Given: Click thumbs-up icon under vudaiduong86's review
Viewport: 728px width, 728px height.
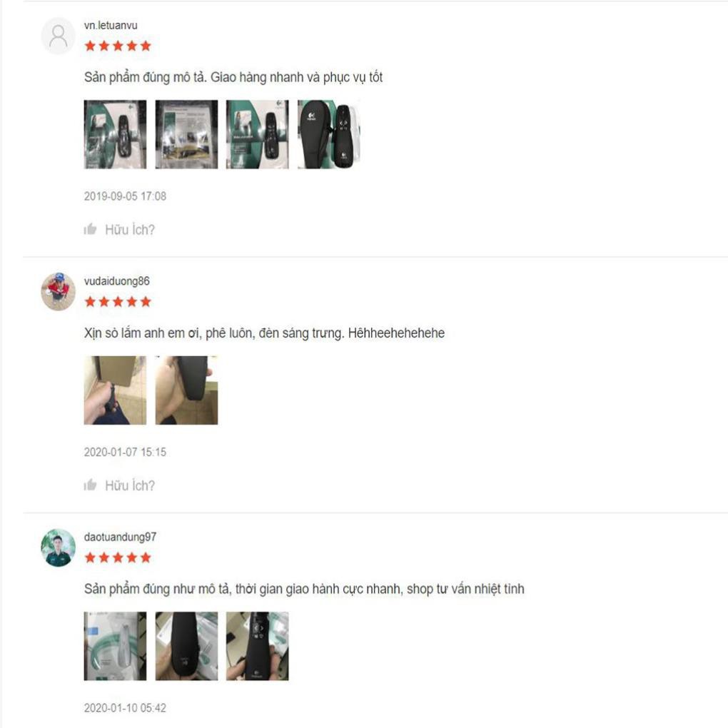Looking at the screenshot, I should pos(90,485).
